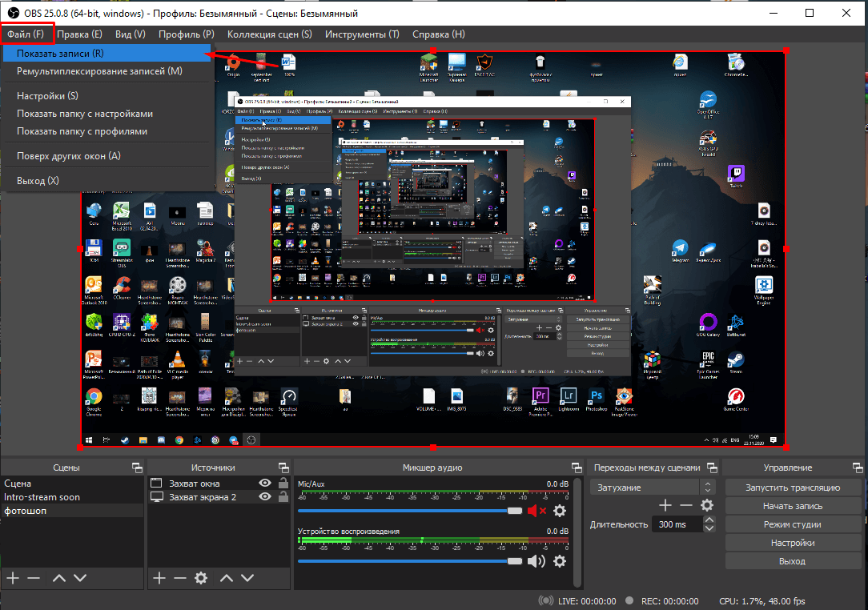
Task: Open Mic/Aux audio settings gear
Action: 560,511
